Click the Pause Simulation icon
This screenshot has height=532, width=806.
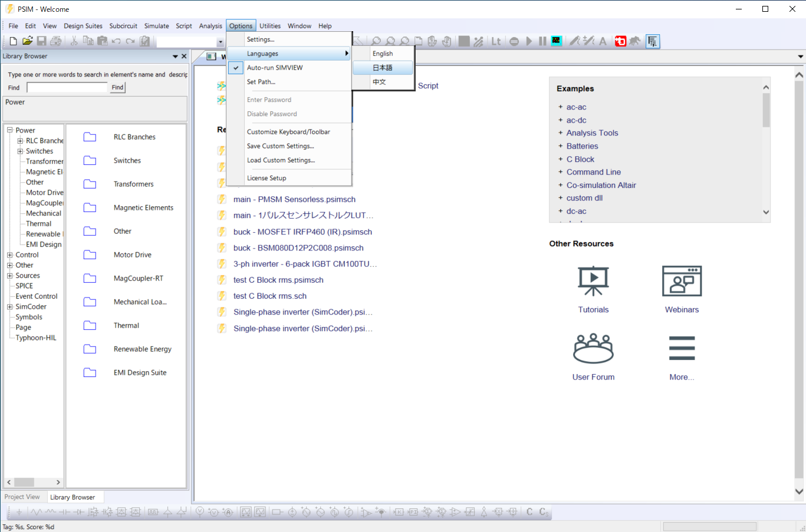(x=542, y=41)
